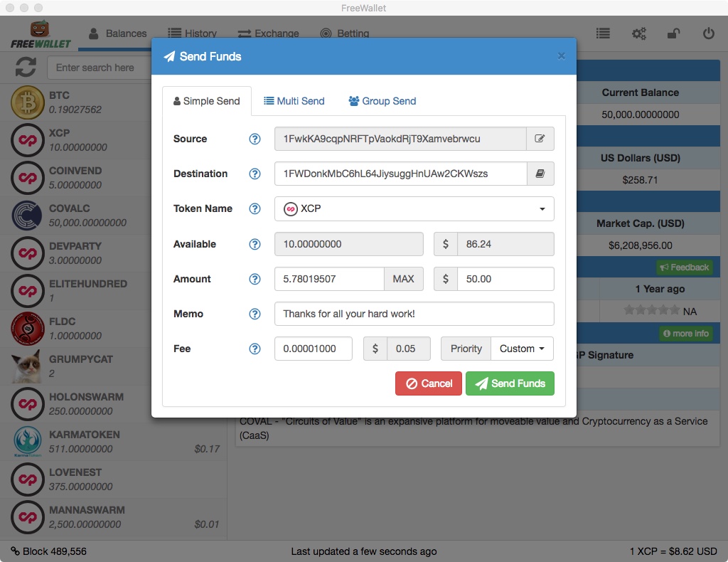Click the FreeWallet logo
Screen dimensions: 728x562
(41, 35)
